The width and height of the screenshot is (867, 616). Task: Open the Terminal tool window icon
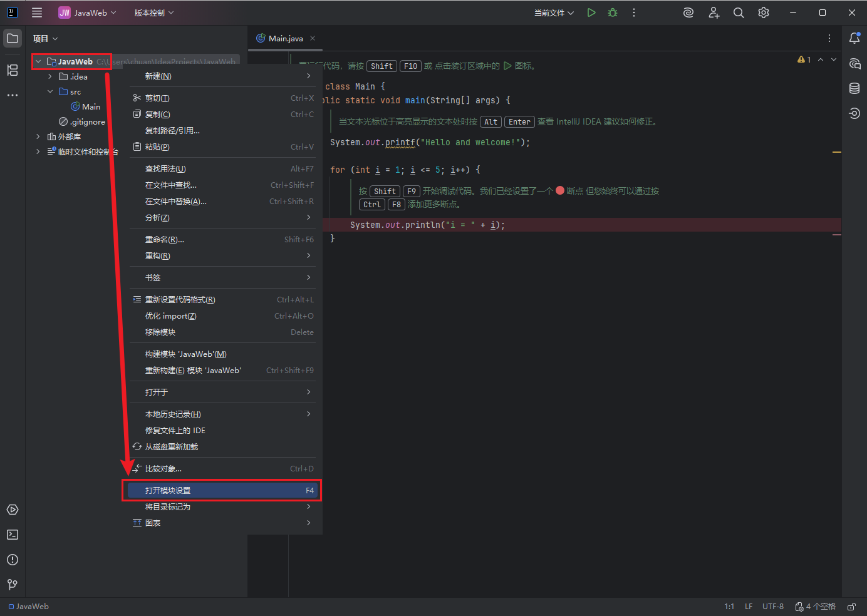coord(13,535)
